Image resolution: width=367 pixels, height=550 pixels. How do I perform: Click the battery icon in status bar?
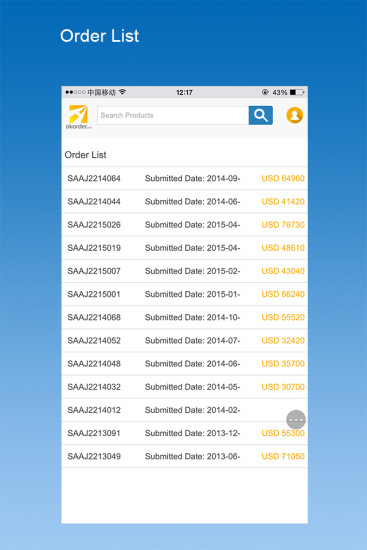pos(297,92)
